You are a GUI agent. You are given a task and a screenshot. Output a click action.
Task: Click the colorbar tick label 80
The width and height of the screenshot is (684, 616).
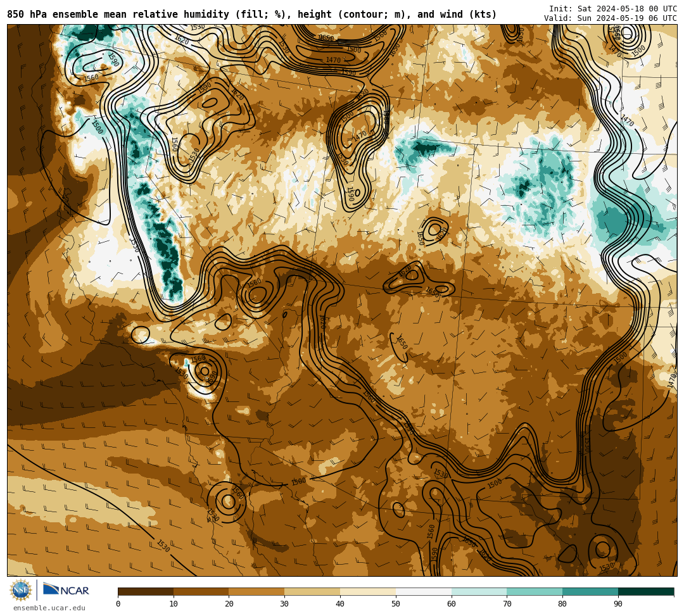(562, 604)
